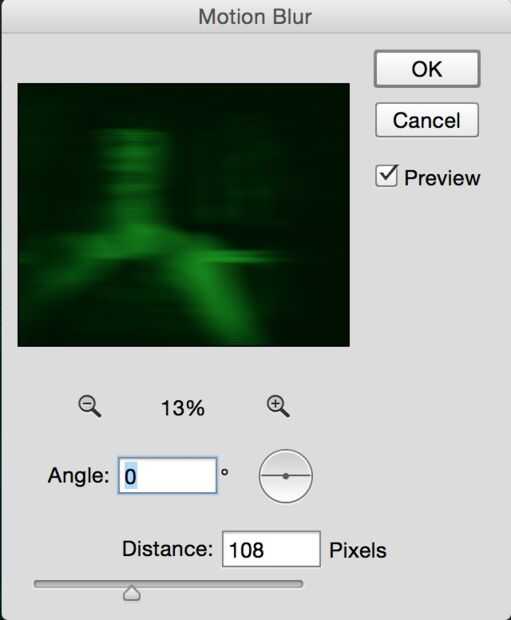
Task: Click the slider track left of the thumb
Action: [x=78, y=584]
